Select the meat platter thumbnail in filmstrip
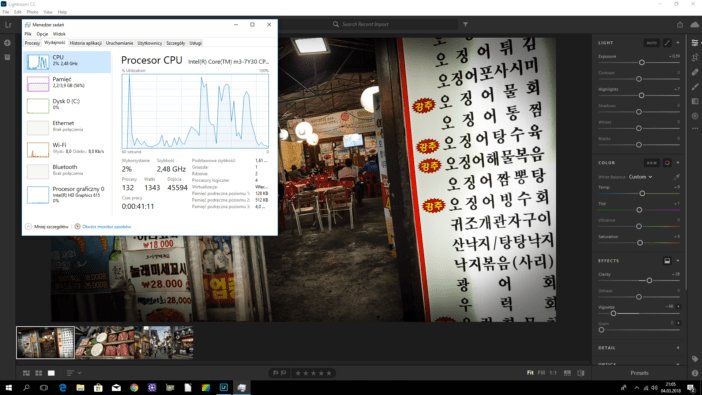Image resolution: width=702 pixels, height=395 pixels. tap(105, 342)
